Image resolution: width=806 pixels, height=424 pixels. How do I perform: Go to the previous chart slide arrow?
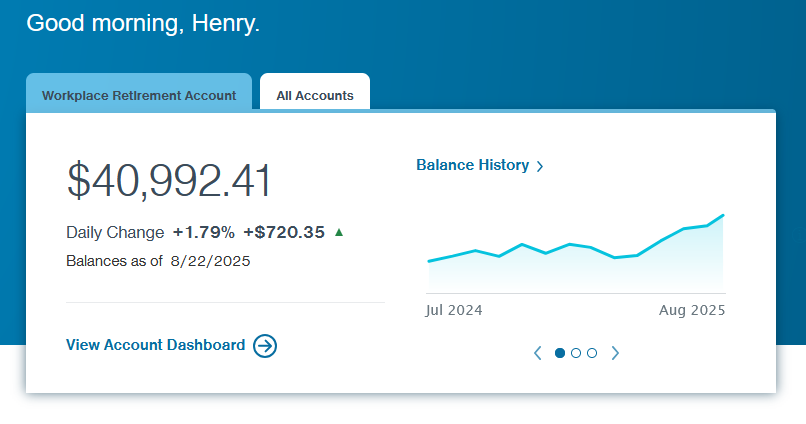(538, 353)
